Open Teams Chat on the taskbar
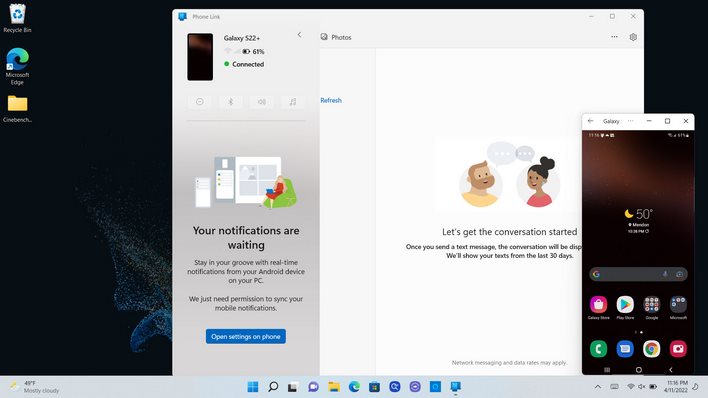The image size is (708, 398). coord(313,387)
